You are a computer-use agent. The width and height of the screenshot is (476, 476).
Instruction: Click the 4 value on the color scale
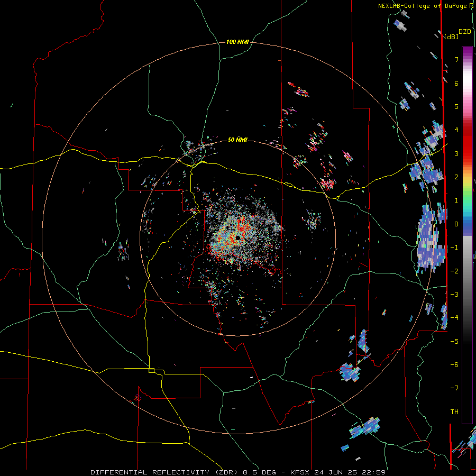pyautogui.click(x=456, y=130)
